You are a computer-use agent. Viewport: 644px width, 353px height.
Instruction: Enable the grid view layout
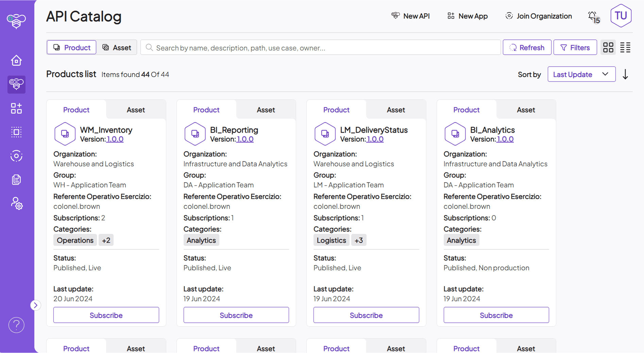pyautogui.click(x=608, y=47)
